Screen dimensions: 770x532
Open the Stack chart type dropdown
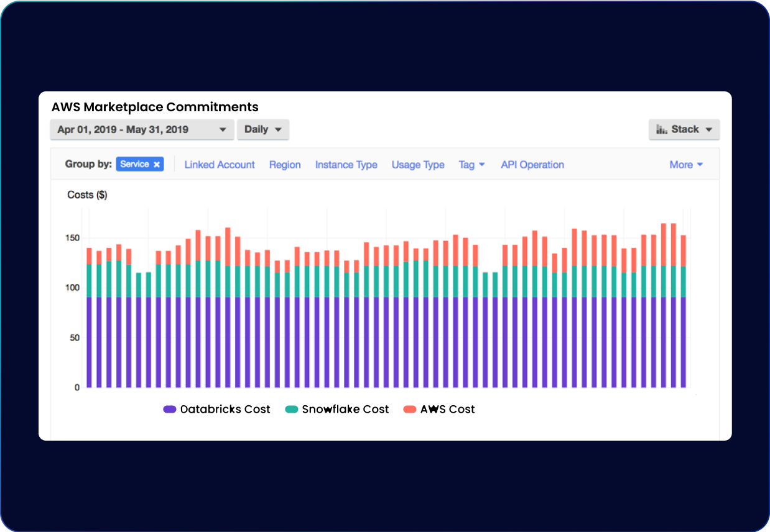coord(684,129)
